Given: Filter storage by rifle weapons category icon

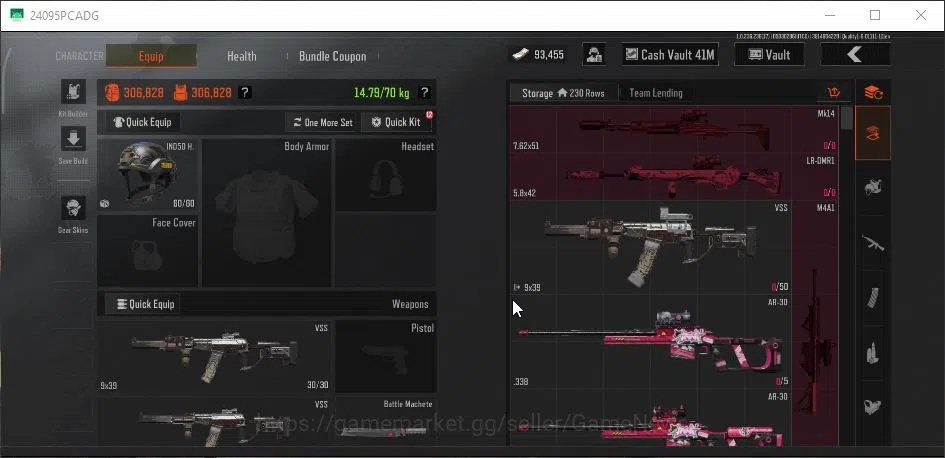Looking at the screenshot, I should pos(873,243).
